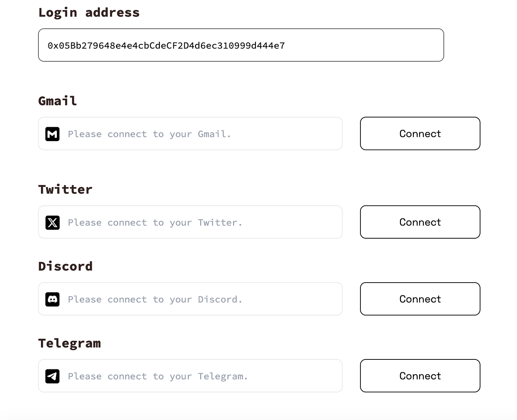517x420 pixels.
Task: Select the Telegram icon inside its input box
Action: 52,376
